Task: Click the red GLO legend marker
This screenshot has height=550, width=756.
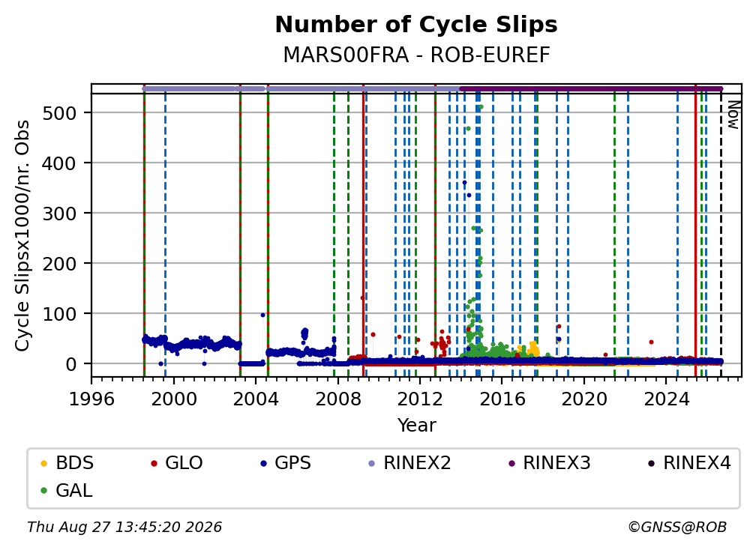Action: point(154,463)
